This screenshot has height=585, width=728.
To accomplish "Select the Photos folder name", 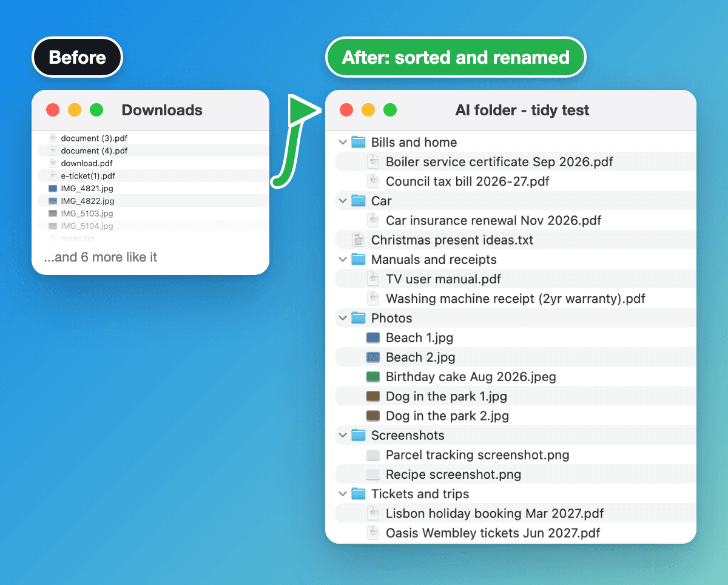I will [392, 318].
